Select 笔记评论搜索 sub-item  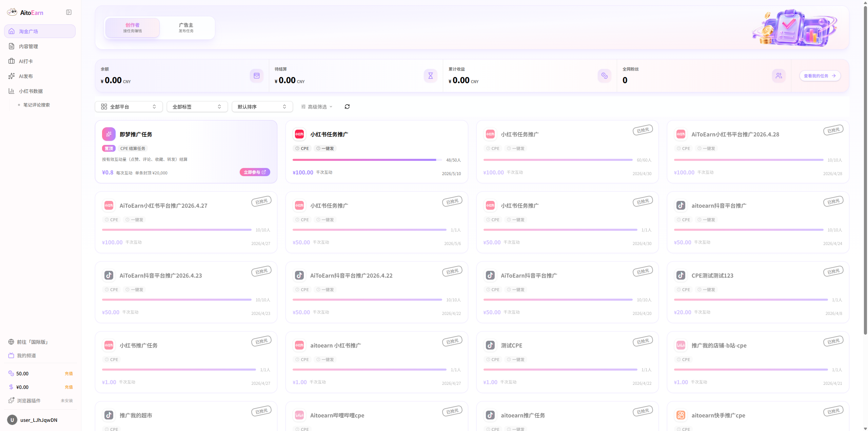(x=37, y=105)
